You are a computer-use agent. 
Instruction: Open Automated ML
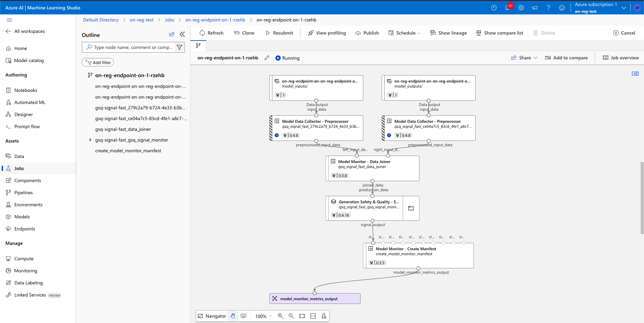click(x=26, y=102)
